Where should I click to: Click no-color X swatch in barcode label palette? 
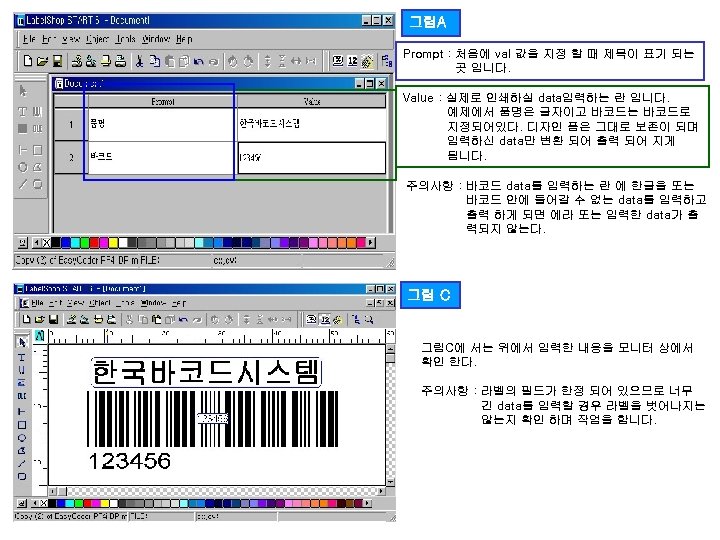pyautogui.click(x=43, y=503)
